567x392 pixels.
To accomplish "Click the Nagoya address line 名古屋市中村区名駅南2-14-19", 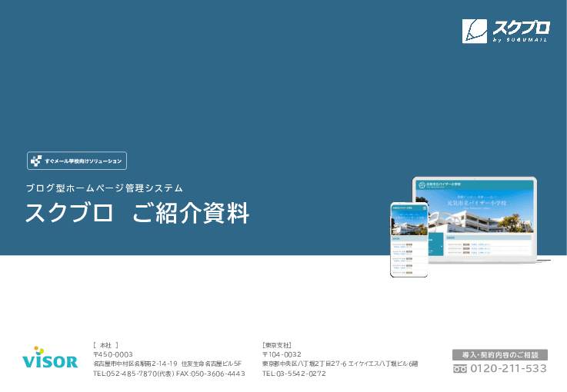I will click(135, 364).
